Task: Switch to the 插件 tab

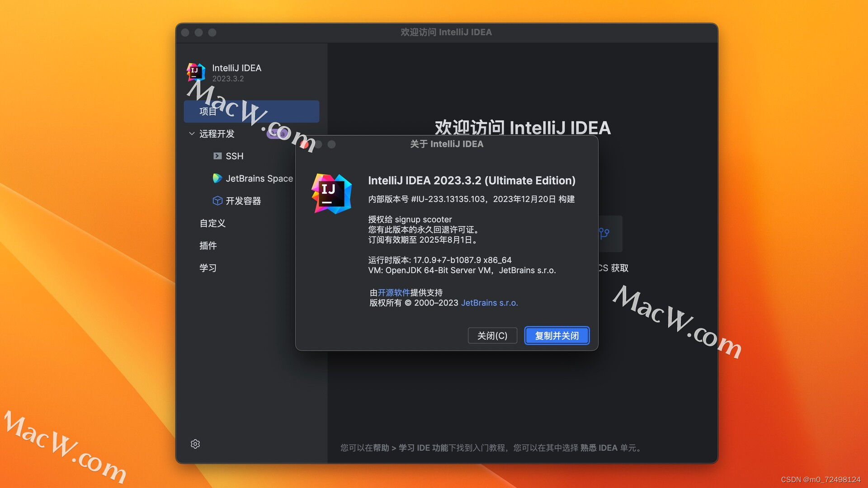Action: (x=208, y=245)
